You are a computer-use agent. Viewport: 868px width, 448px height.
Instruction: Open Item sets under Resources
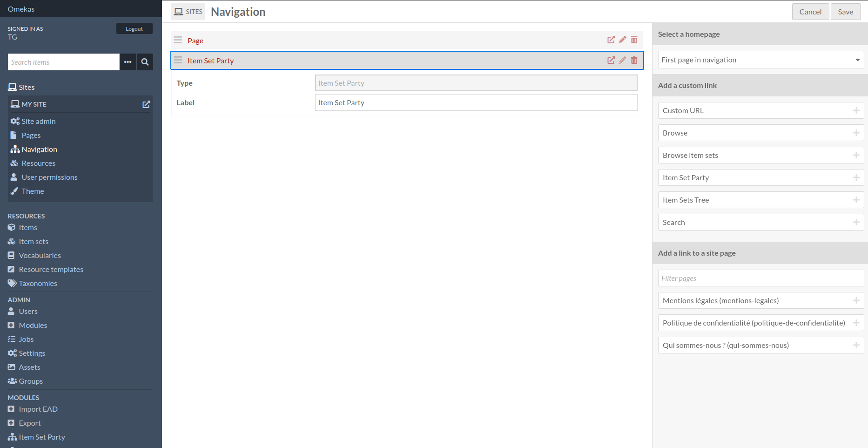pyautogui.click(x=28, y=241)
